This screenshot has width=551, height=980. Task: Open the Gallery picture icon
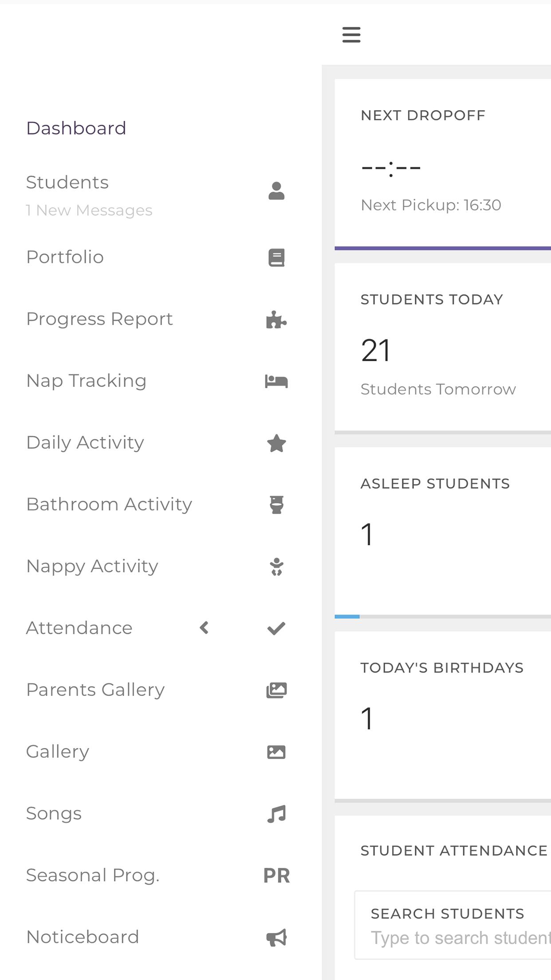(276, 752)
